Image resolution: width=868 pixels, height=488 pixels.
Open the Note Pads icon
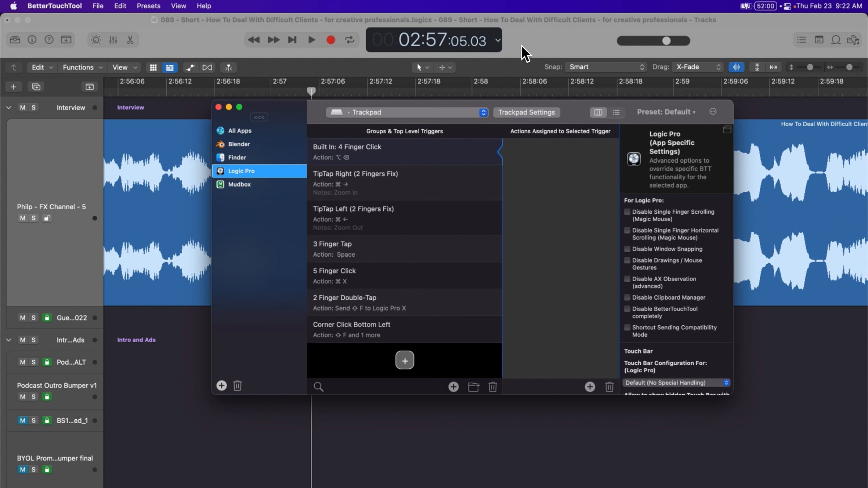[x=819, y=40]
